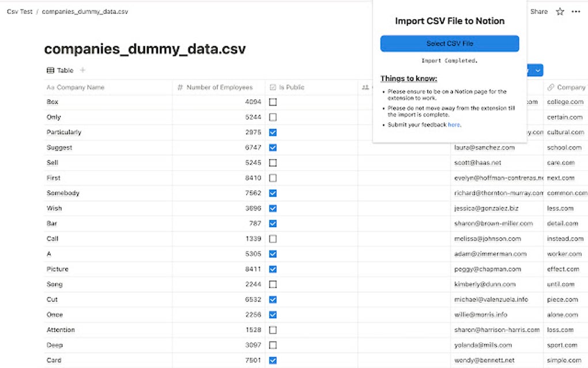The image size is (588, 368).
Task: Favorite the page using the star icon
Action: [x=559, y=11]
